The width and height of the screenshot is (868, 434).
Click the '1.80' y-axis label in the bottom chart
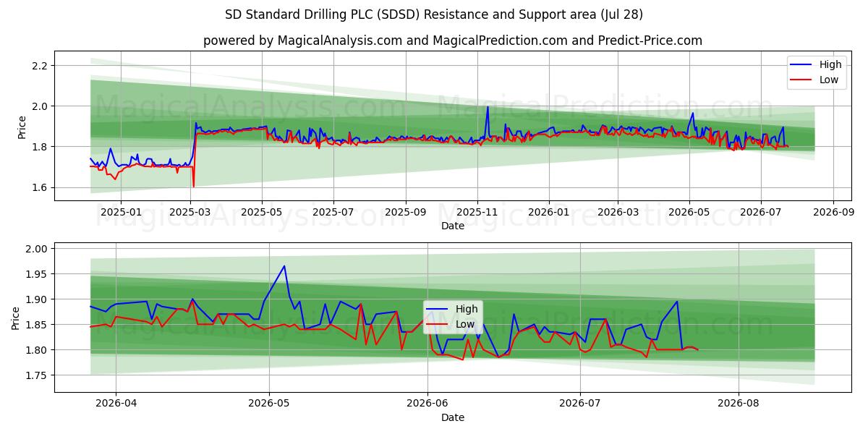pos(37,350)
